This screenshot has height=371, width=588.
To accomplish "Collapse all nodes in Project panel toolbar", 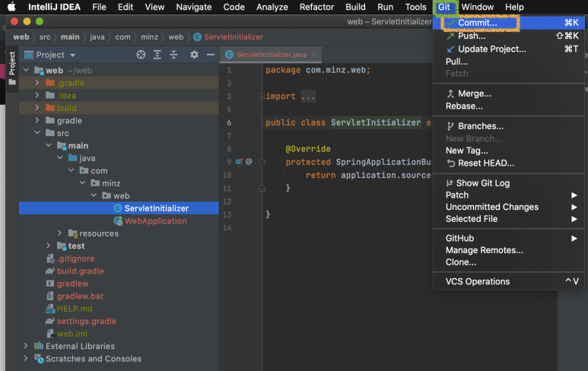I will pos(173,55).
